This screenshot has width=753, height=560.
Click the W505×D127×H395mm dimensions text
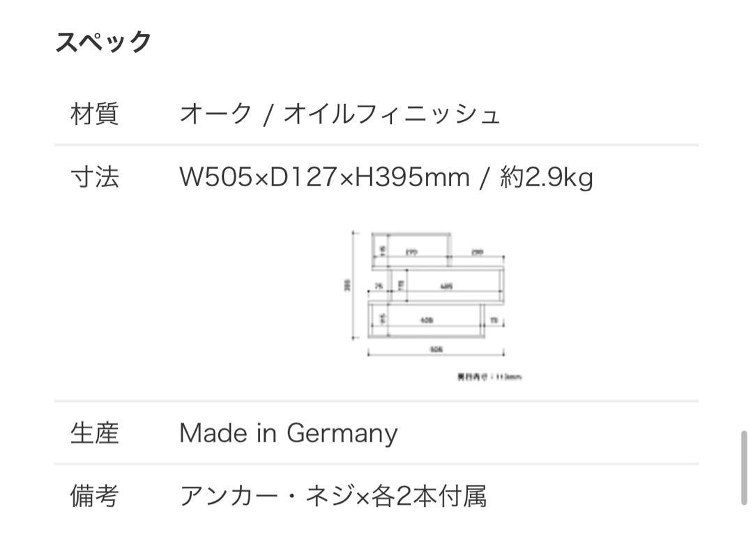tap(324, 176)
